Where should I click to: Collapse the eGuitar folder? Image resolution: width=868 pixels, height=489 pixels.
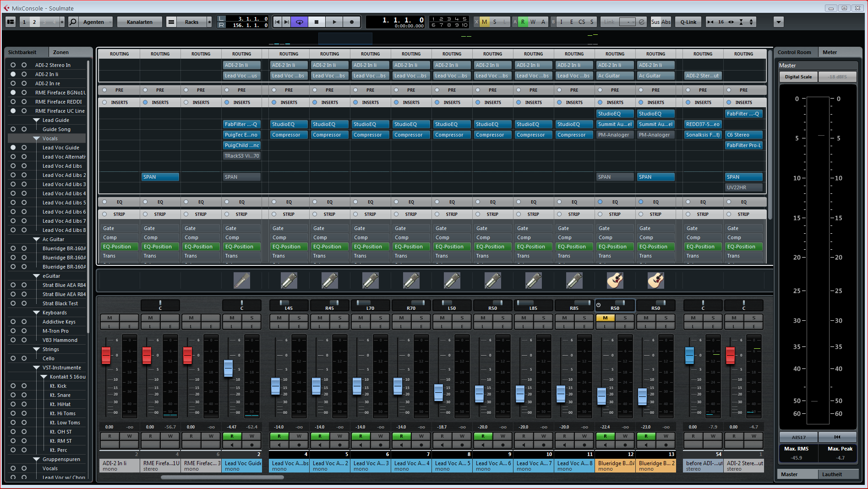36,276
